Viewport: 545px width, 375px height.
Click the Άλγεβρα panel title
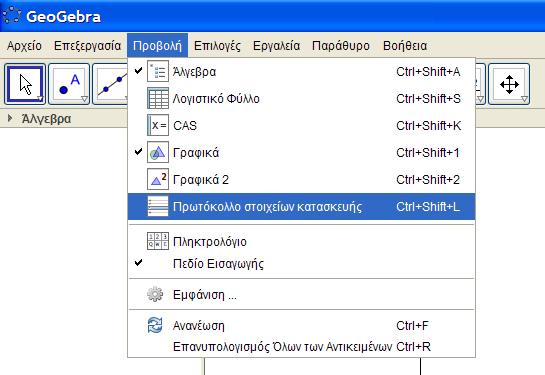46,119
